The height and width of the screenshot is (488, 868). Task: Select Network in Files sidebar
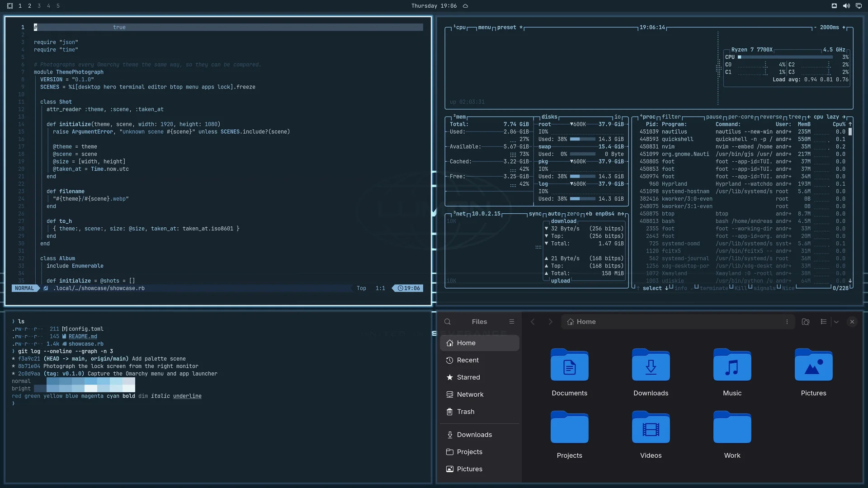point(480,394)
